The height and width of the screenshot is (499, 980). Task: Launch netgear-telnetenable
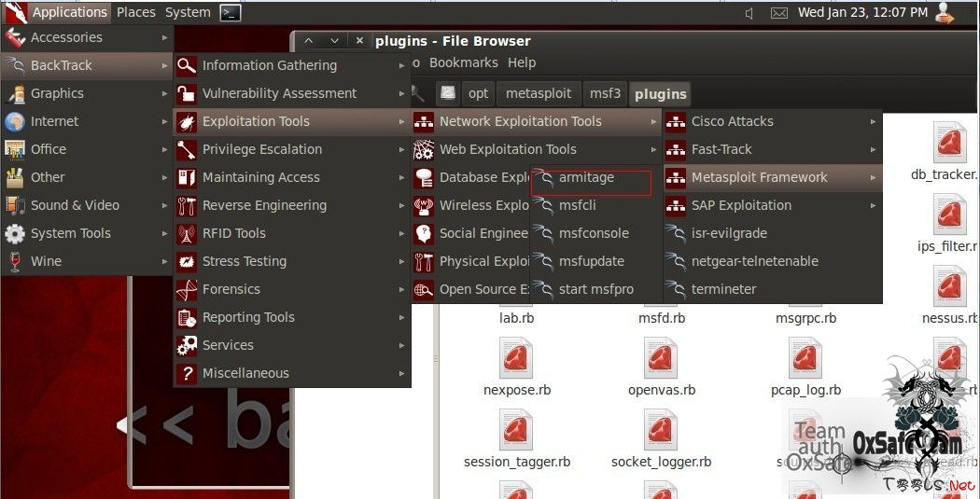(x=773, y=262)
